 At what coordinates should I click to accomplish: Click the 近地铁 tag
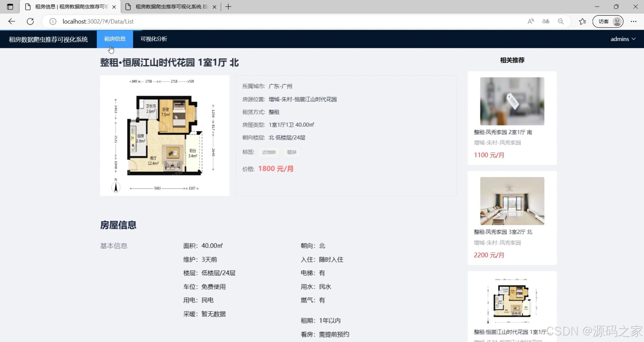coord(269,152)
